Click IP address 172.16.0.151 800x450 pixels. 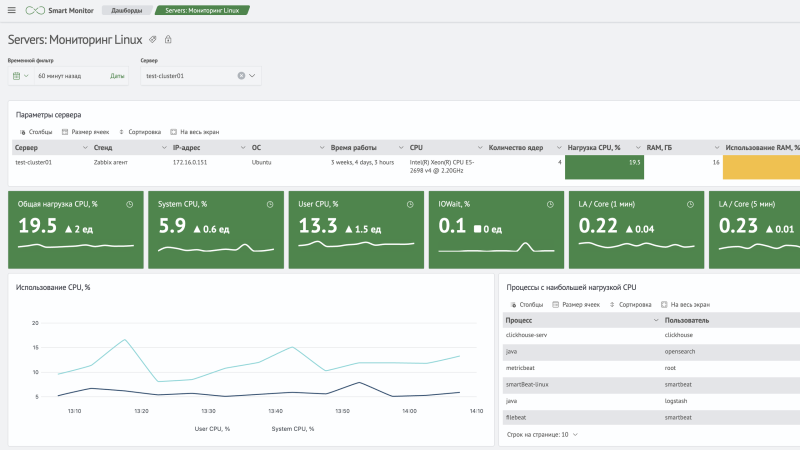(x=190, y=162)
